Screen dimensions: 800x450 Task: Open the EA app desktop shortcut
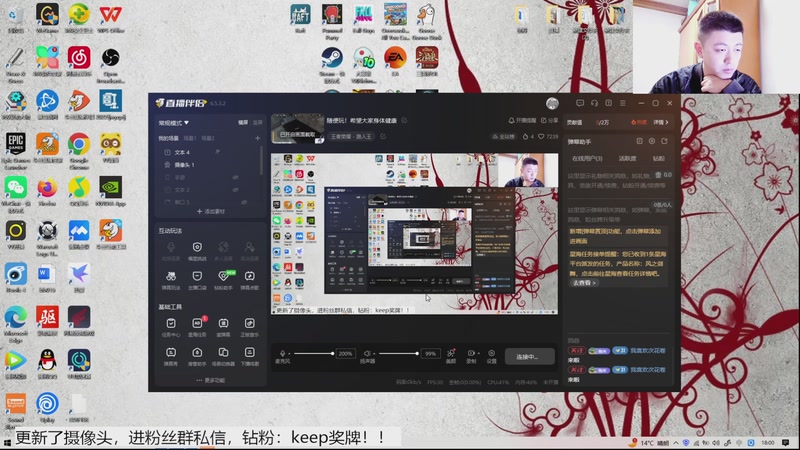pos(395,61)
